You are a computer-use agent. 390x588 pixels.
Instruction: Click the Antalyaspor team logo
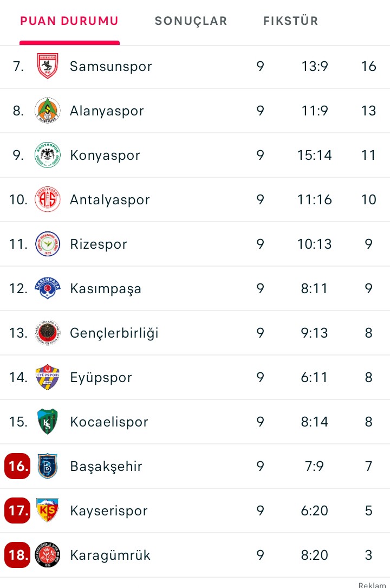(48, 199)
